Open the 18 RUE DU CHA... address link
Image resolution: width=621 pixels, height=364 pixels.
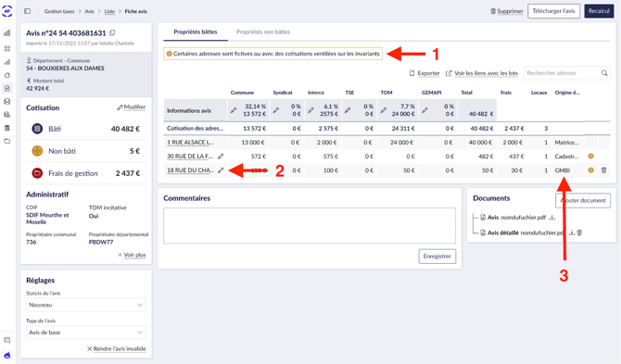click(x=190, y=170)
